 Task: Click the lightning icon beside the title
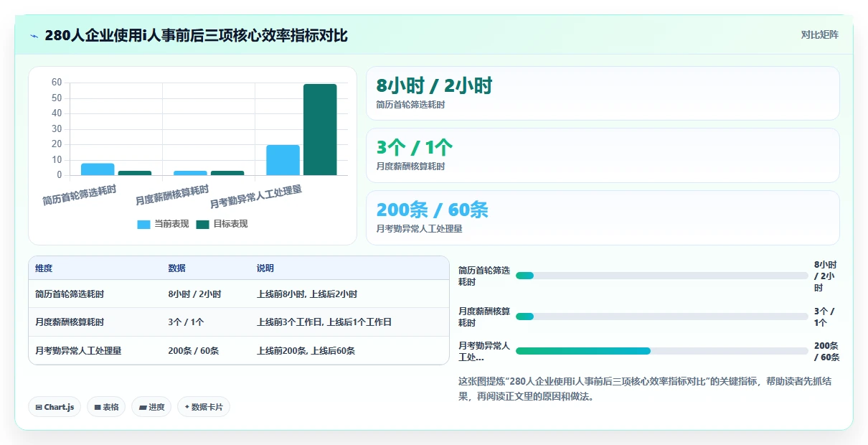[34, 35]
